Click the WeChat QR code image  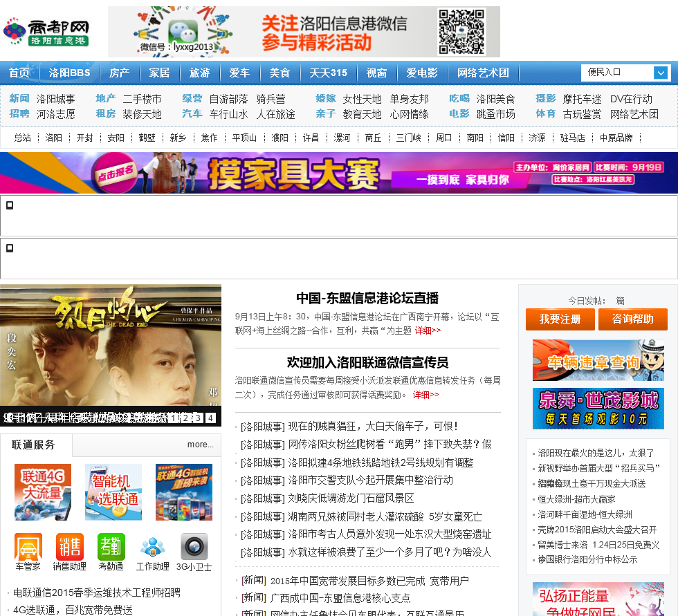[x=461, y=32]
